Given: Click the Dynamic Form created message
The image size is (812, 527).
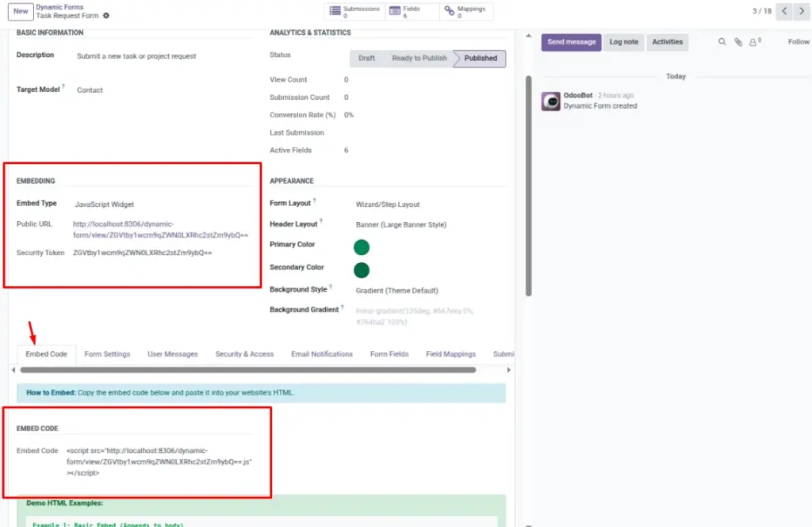Looking at the screenshot, I should click(x=600, y=106).
